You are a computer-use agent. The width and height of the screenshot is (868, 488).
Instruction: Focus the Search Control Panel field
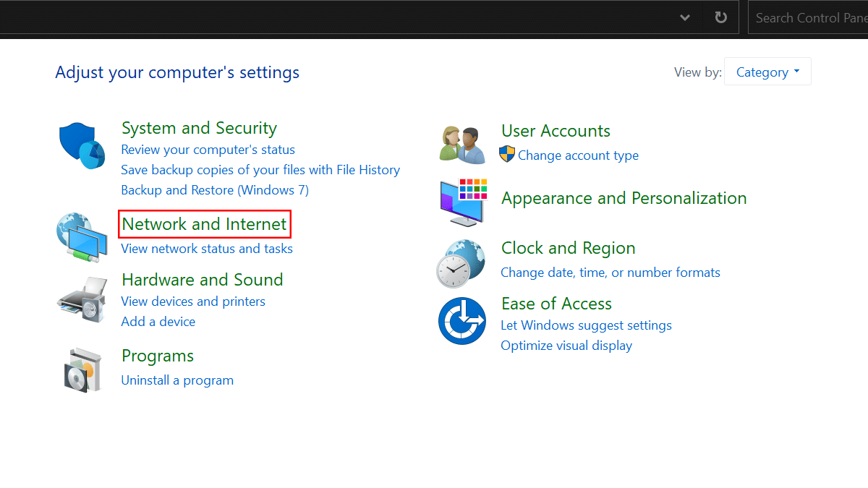click(810, 17)
